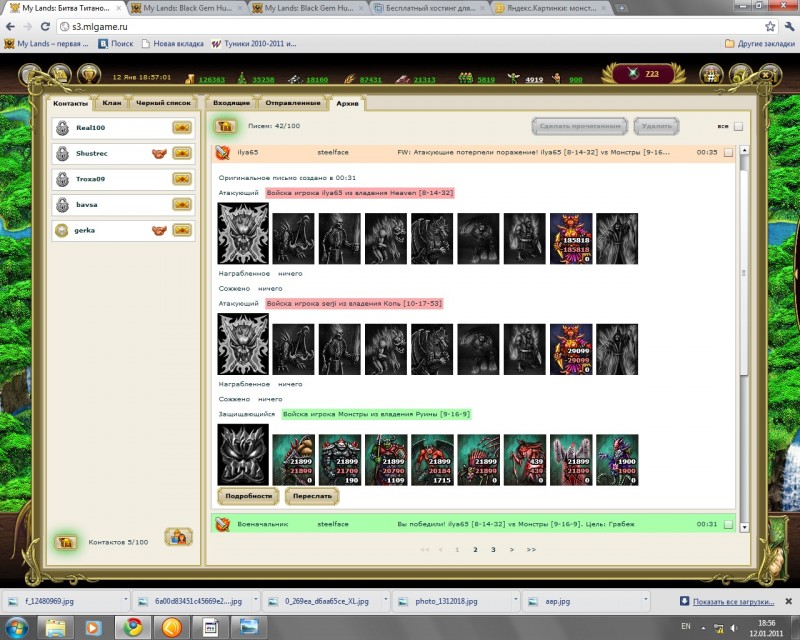800x640 pixels.
Task: Open the dropdown arrow for 6a00d83451c45669e2 download
Action: click(256, 600)
